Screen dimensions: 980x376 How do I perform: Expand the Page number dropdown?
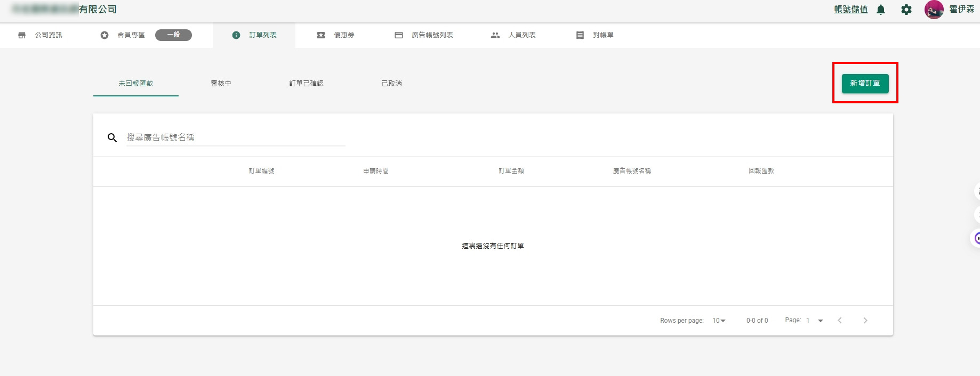tap(815, 321)
